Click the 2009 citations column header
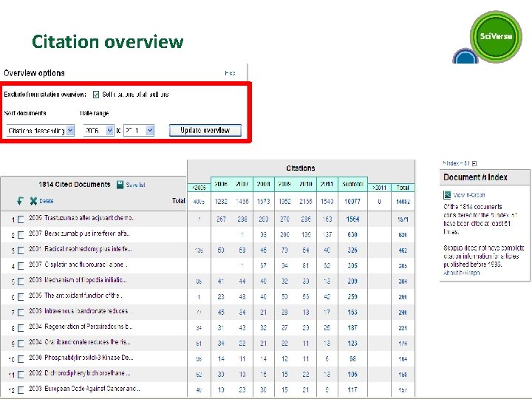 pyautogui.click(x=284, y=184)
